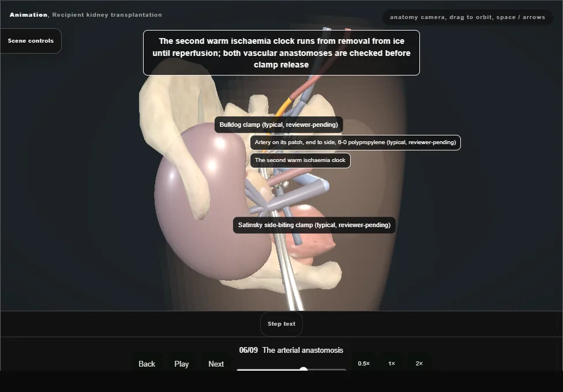Go to the previous step with Back
Viewport: 563px width, 392px height.
point(147,364)
